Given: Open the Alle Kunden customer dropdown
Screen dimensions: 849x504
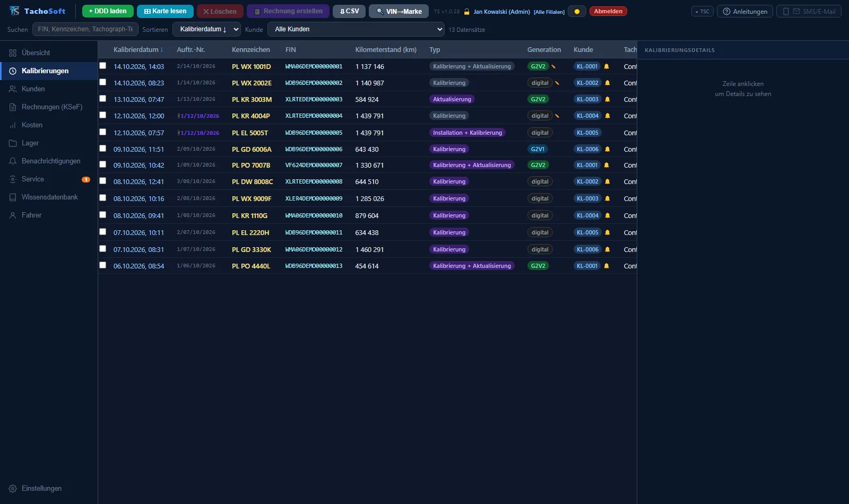Looking at the screenshot, I should [x=356, y=29].
